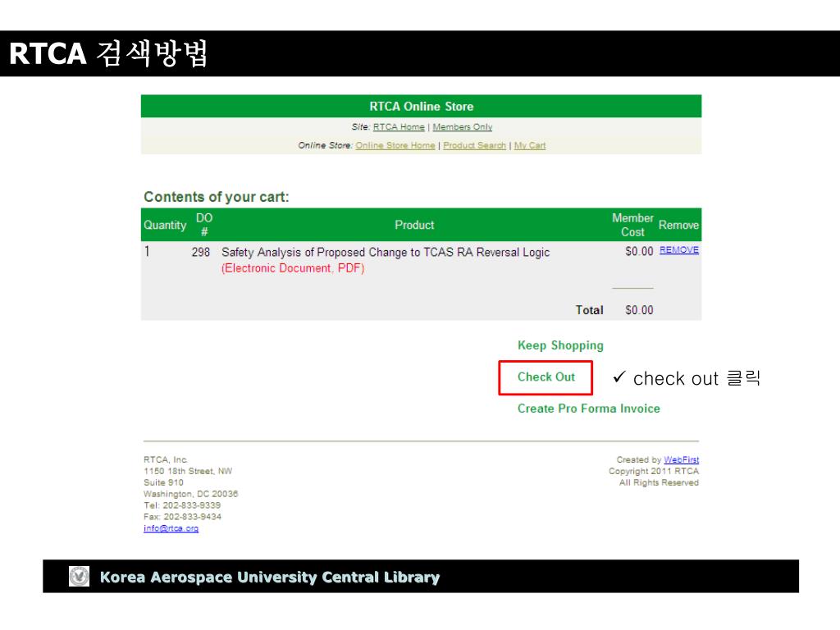Click 'Korea Aerospace University Central Library' text
The width and height of the screenshot is (840, 630).
point(269,577)
